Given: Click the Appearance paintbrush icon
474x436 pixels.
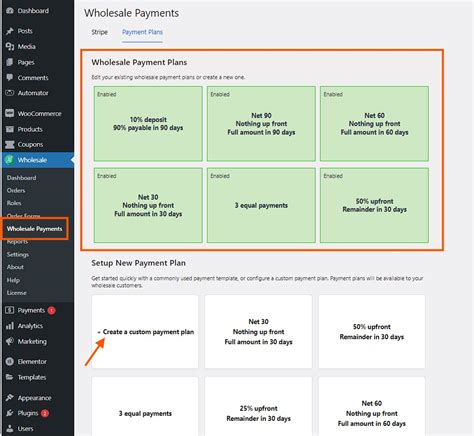Looking at the screenshot, I should [x=10, y=398].
